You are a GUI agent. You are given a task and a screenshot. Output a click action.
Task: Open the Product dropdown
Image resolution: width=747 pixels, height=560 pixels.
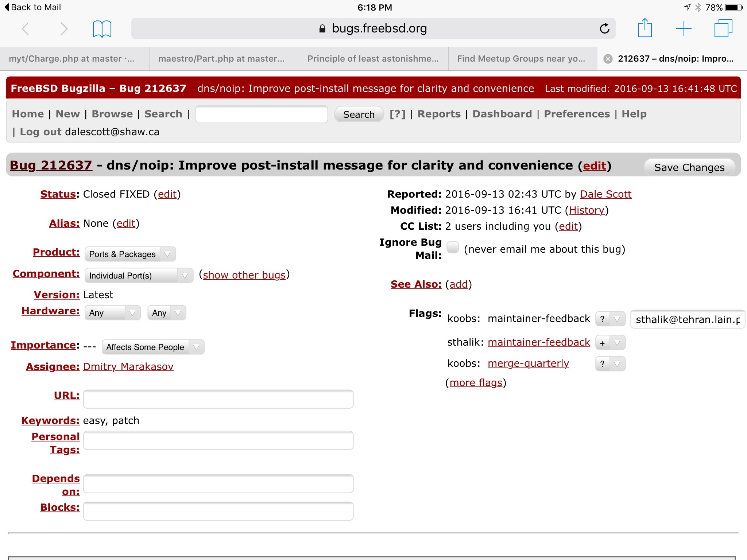point(130,254)
